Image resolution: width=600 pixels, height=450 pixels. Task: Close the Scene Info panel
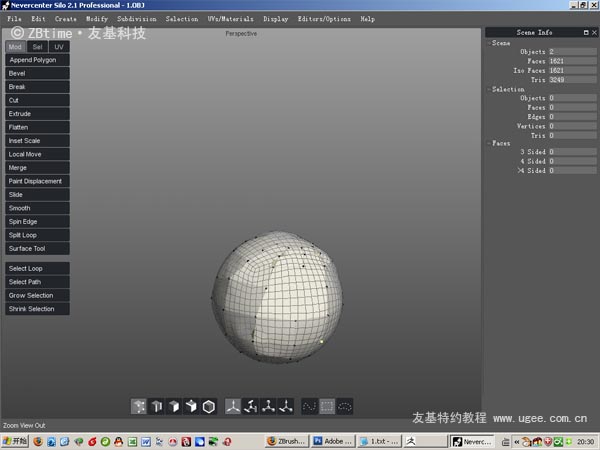[594, 33]
